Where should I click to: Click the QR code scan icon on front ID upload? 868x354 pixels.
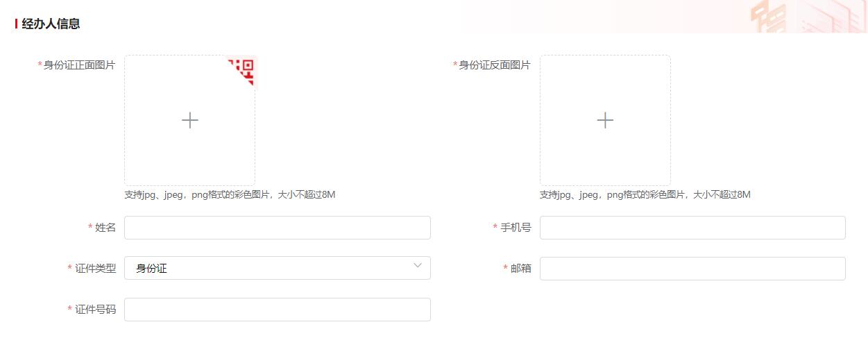[244, 69]
